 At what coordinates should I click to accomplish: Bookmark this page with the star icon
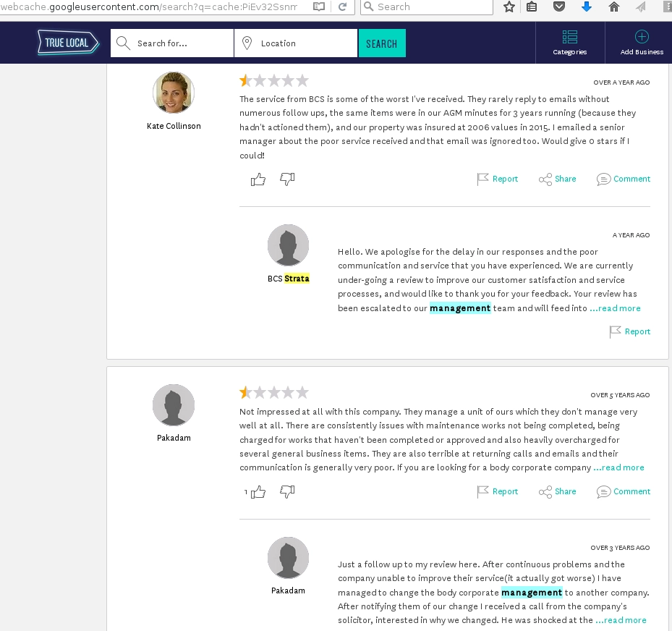[x=509, y=7]
